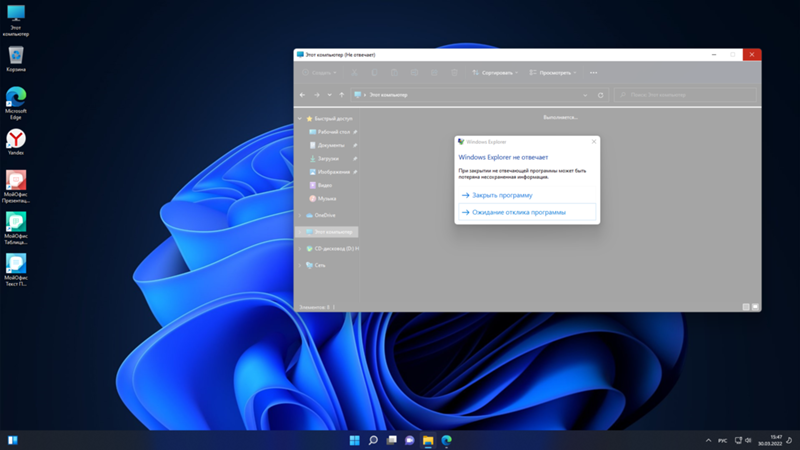800x450 pixels.
Task: Open 'Этот компьютер' desktop icon
Action: (16, 20)
